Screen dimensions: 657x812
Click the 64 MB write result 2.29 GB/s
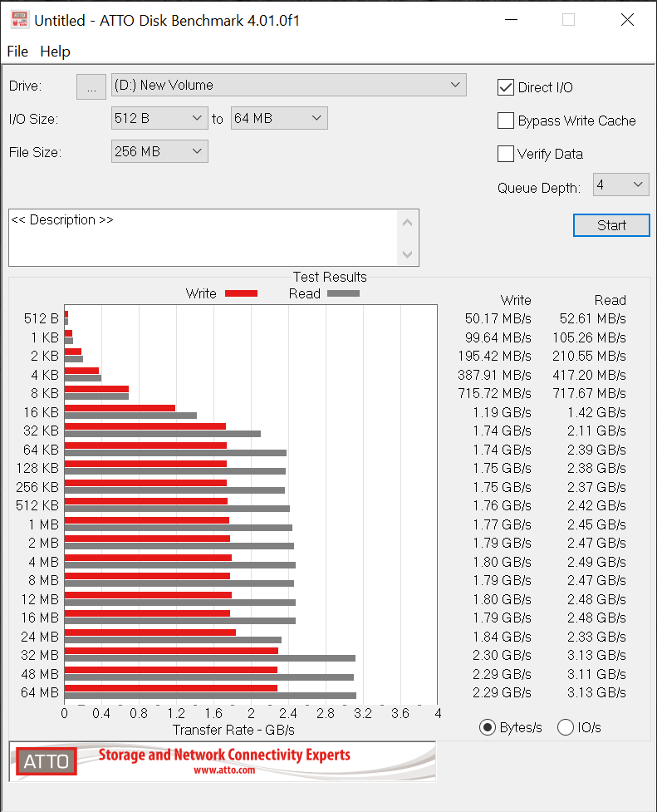click(502, 692)
